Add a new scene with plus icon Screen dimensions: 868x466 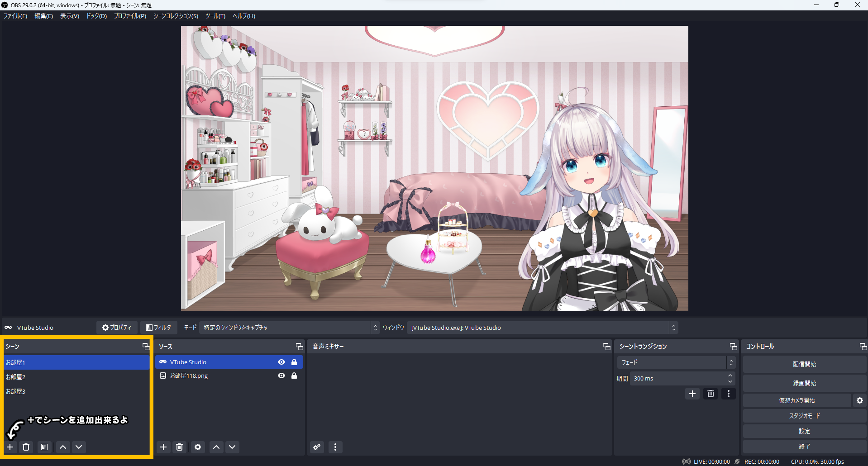[10, 447]
